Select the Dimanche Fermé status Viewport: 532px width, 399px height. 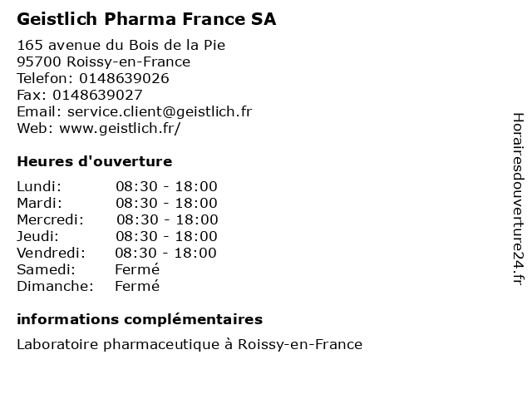click(x=137, y=286)
